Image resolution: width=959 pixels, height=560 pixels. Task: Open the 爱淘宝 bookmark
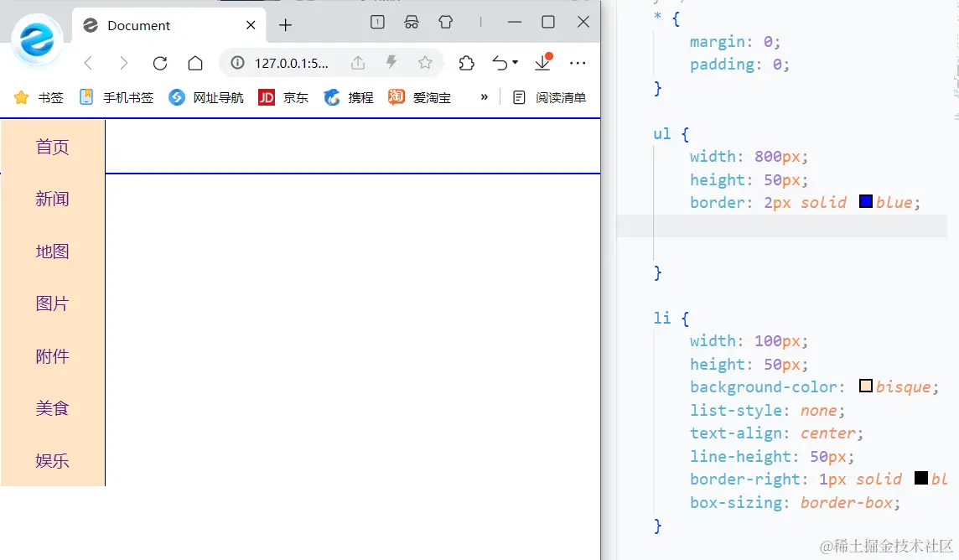(x=419, y=97)
